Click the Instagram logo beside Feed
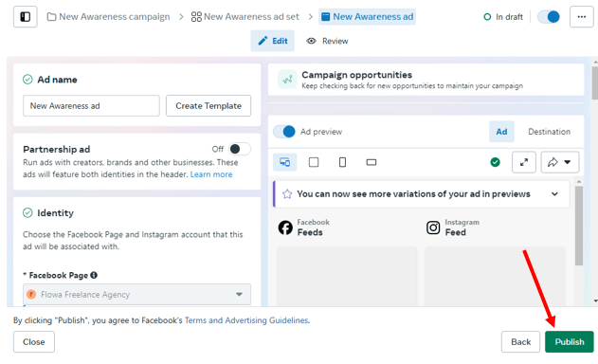598x364 pixels. tap(433, 227)
